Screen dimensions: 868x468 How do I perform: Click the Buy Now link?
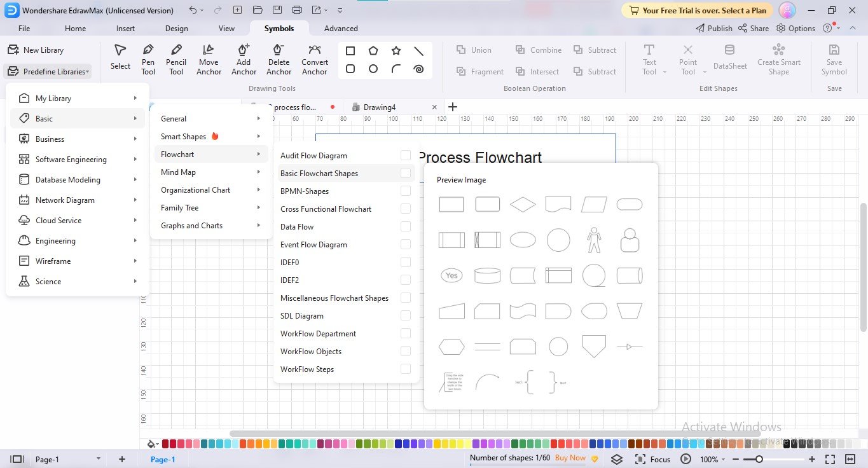(570, 458)
